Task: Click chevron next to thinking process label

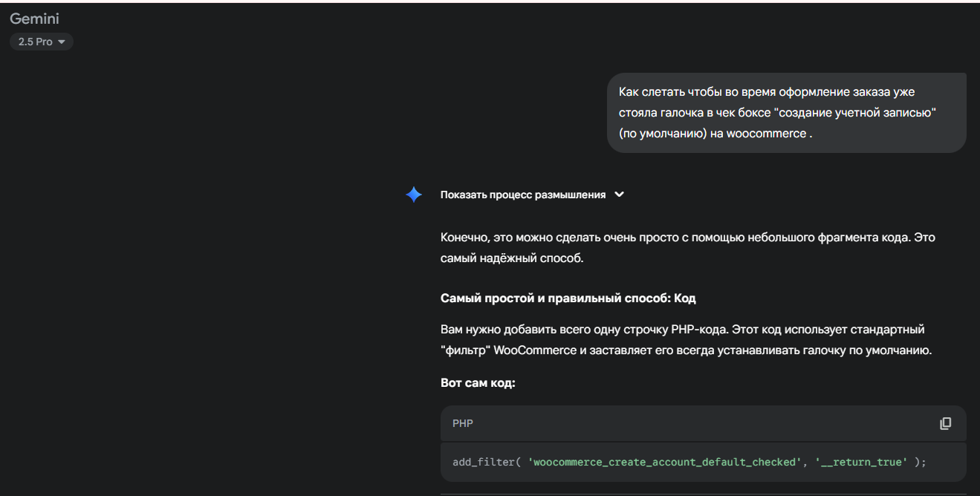Action: point(620,195)
